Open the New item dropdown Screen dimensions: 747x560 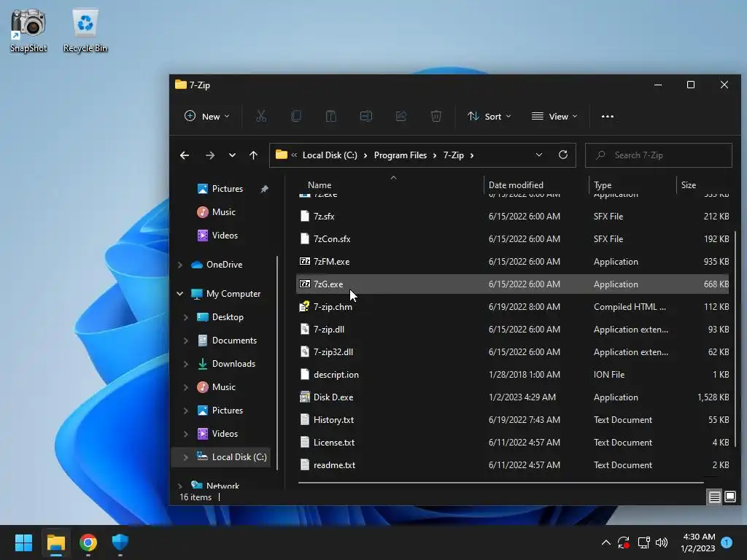point(206,116)
